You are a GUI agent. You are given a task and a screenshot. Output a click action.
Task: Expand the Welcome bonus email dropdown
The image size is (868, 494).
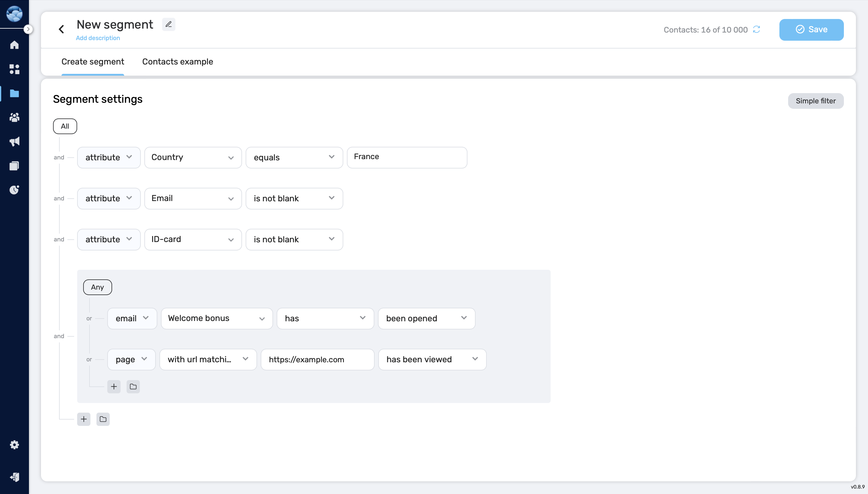pyautogui.click(x=216, y=318)
